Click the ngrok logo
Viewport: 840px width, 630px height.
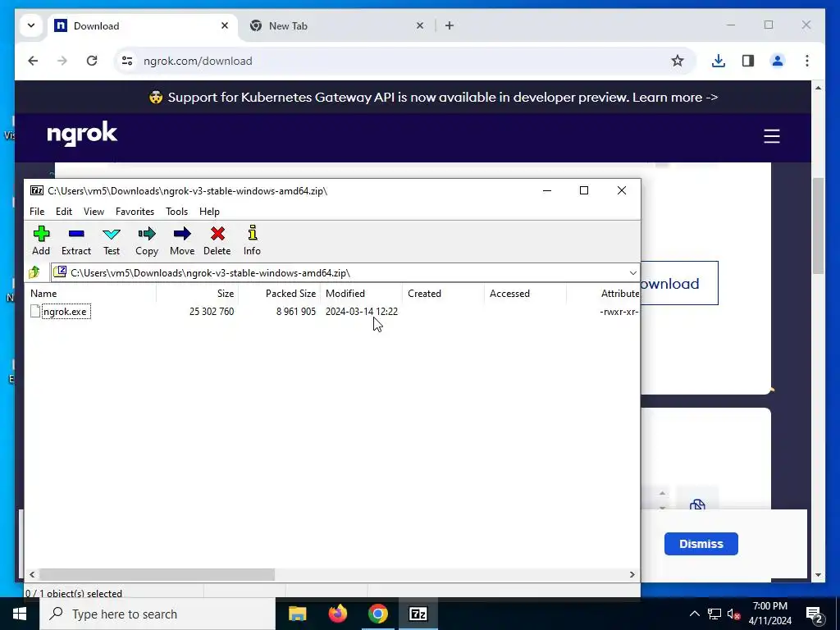coord(82,134)
